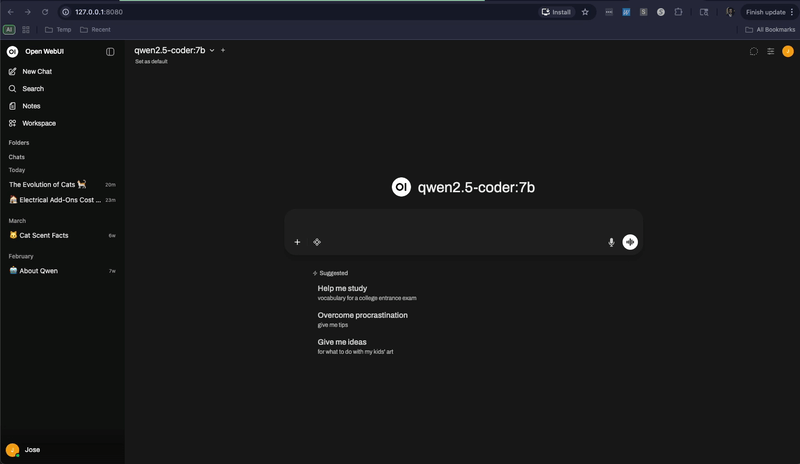Collapse the sidebar with the panel toggle

(x=110, y=52)
